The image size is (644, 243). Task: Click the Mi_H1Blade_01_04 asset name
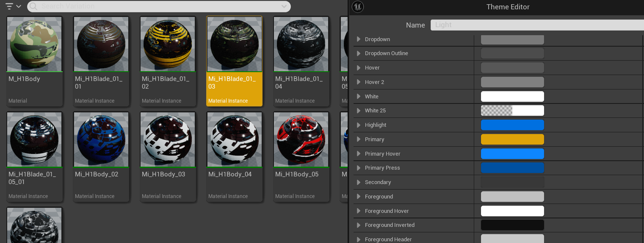point(299,83)
